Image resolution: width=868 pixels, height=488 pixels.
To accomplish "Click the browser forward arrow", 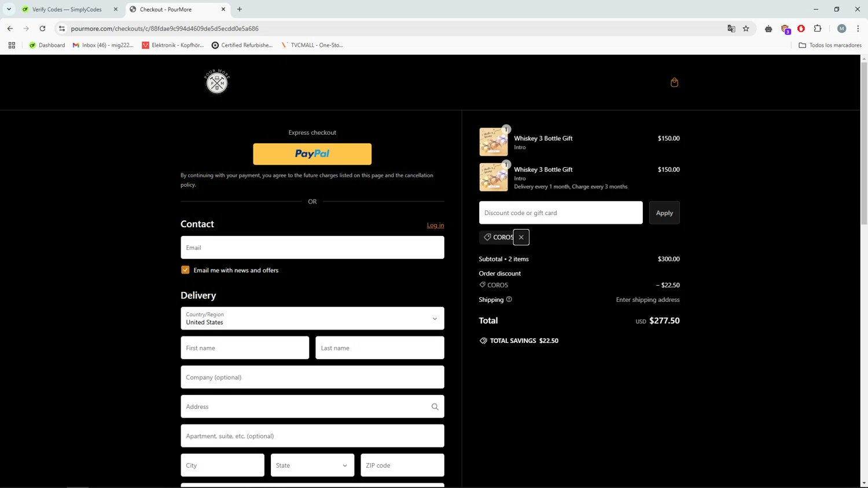I will (26, 28).
